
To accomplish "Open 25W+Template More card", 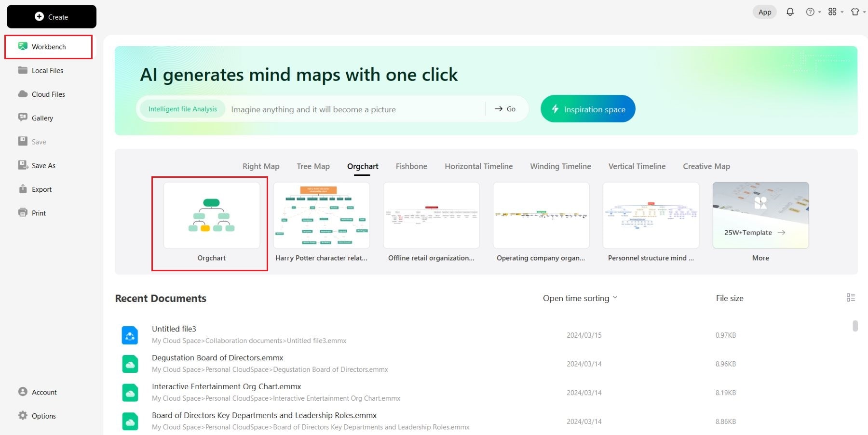I will pos(761,215).
